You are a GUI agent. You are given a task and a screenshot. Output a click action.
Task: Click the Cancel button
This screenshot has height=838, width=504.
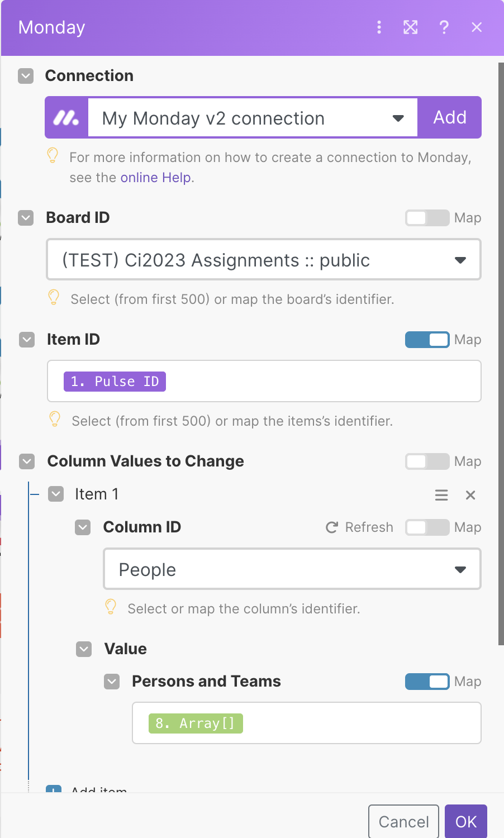403,821
